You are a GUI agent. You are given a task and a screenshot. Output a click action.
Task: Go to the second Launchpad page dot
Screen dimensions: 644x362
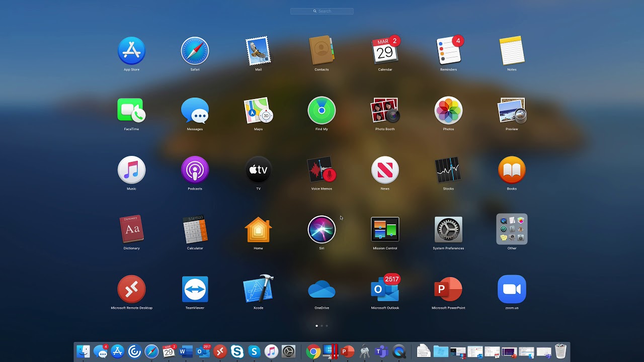[x=321, y=326]
